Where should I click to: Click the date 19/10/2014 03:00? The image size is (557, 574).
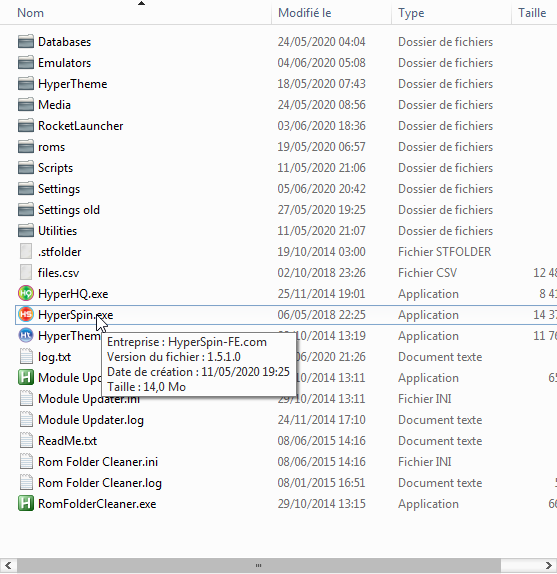[x=321, y=251]
